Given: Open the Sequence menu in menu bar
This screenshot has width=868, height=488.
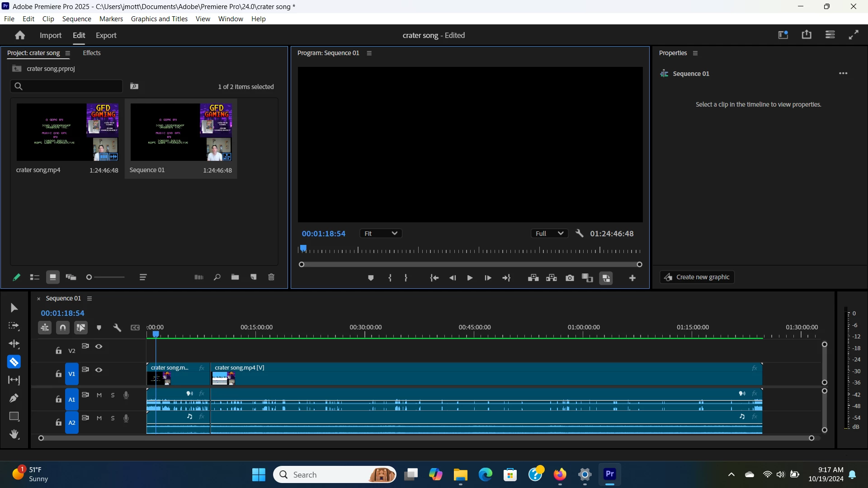Looking at the screenshot, I should (x=76, y=19).
